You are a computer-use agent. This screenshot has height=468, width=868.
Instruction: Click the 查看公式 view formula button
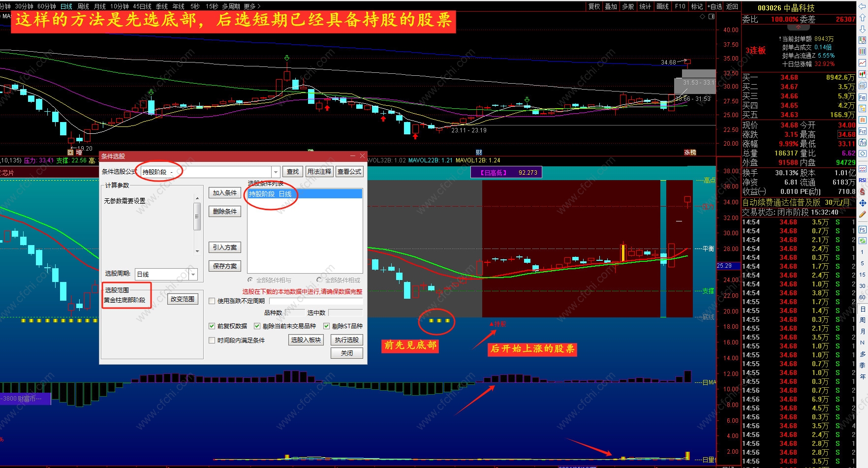click(x=349, y=172)
